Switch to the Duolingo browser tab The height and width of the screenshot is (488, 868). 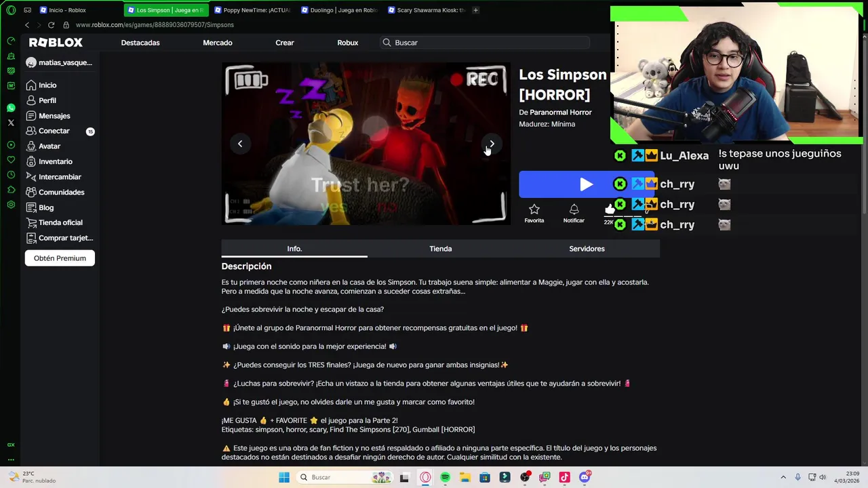coord(339,10)
